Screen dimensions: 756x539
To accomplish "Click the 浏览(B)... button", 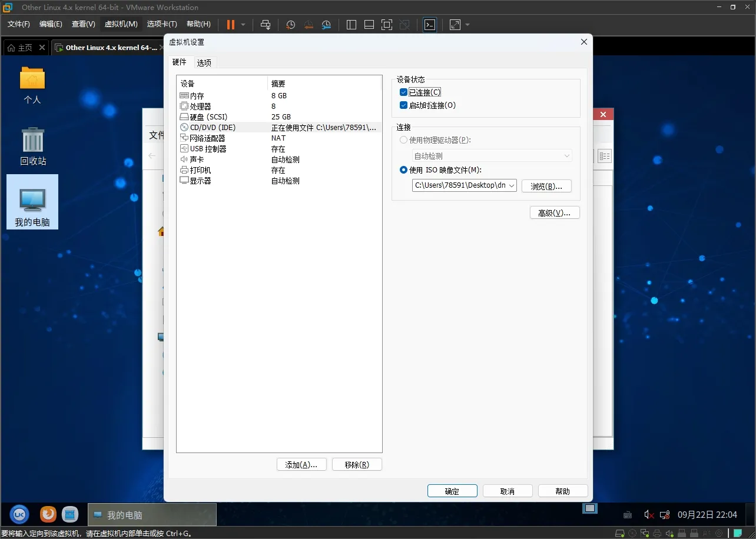I will coord(546,186).
